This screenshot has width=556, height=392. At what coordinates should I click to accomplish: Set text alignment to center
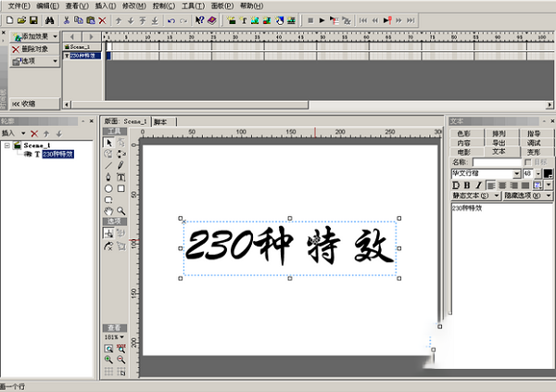click(x=502, y=185)
